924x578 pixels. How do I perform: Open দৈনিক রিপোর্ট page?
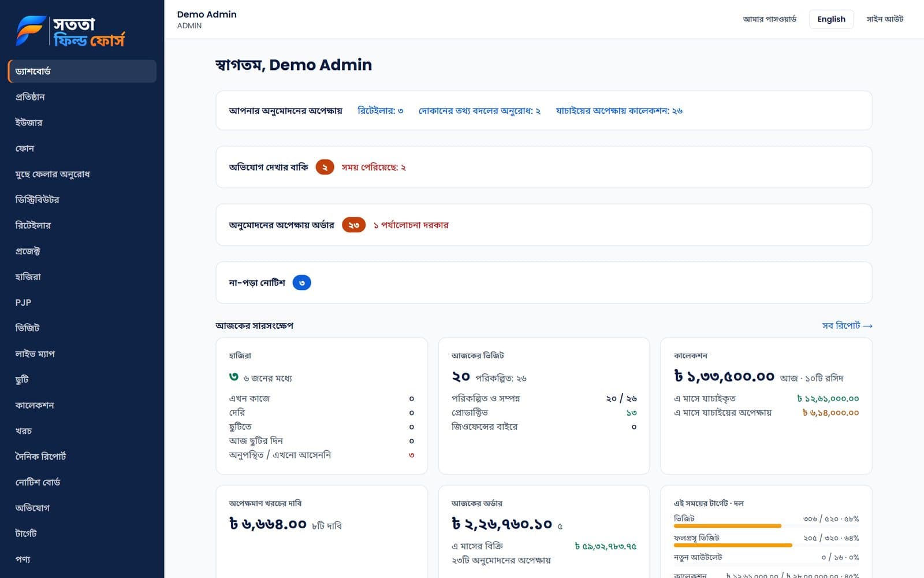82,457
